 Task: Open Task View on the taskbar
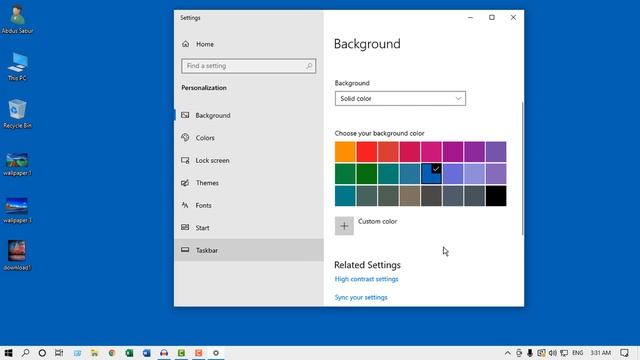click(59, 353)
